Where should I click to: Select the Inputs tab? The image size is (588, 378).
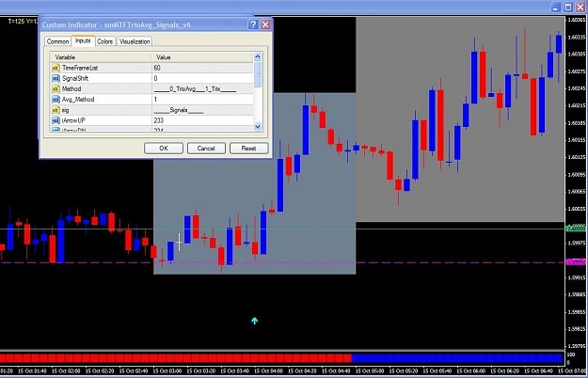coord(83,40)
